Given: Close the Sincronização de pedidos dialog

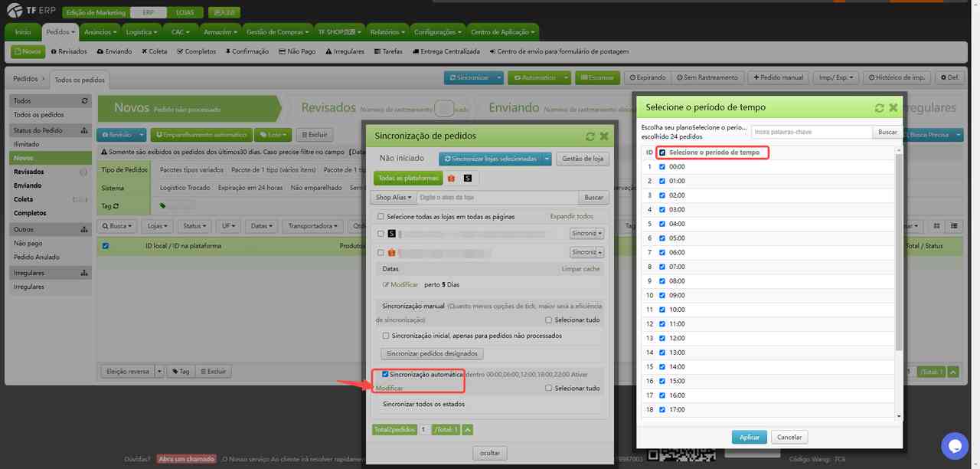Looking at the screenshot, I should click(604, 136).
